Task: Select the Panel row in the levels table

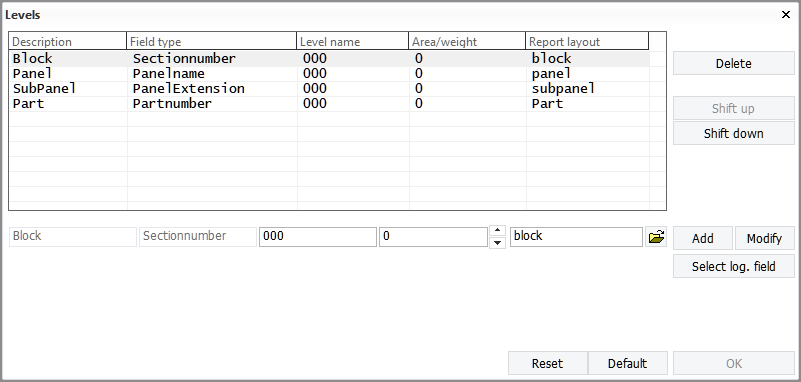Action: point(329,74)
